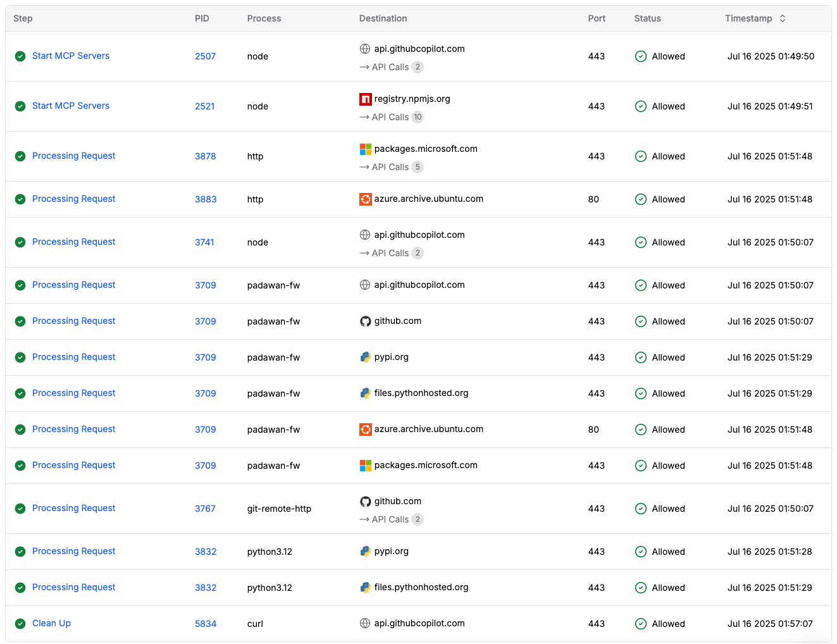Click the globe icon in PID 3741 row
The width and height of the screenshot is (837, 644).
click(x=365, y=235)
